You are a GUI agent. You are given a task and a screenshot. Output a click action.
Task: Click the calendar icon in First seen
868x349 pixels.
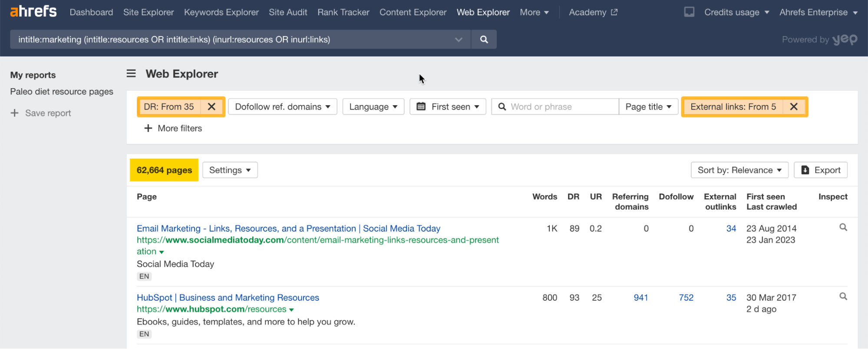421,106
